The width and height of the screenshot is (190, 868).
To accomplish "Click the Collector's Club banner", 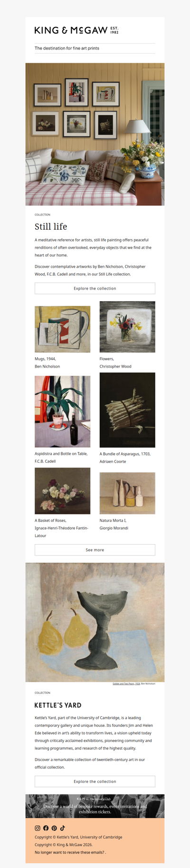I will click(x=95, y=806).
